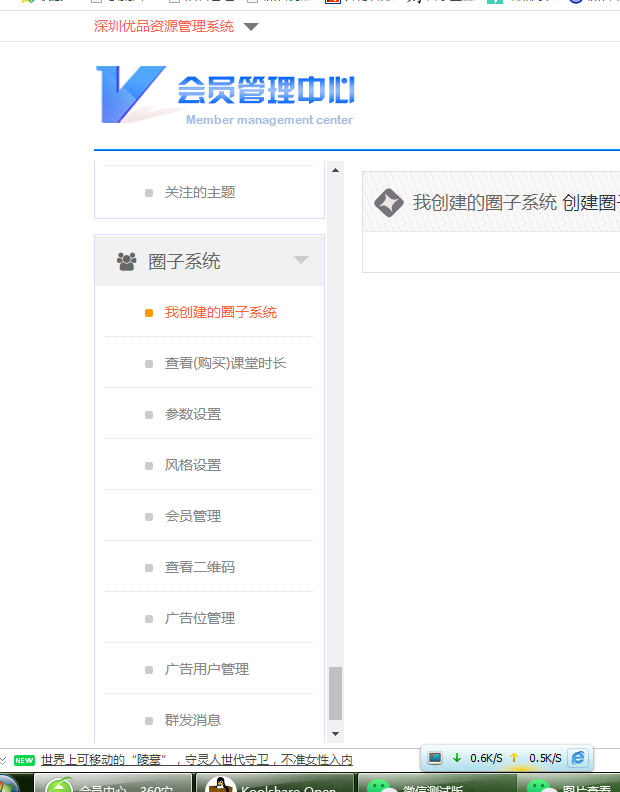The height and width of the screenshot is (792, 620).
Task: Collapse the 圈子系统 section arrow
Action: coord(301,261)
